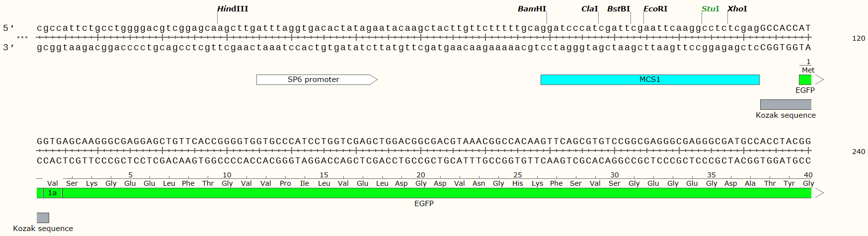The image size is (868, 236).
Task: Click the ellipsis before the top sequence line
Action: [x=22, y=38]
